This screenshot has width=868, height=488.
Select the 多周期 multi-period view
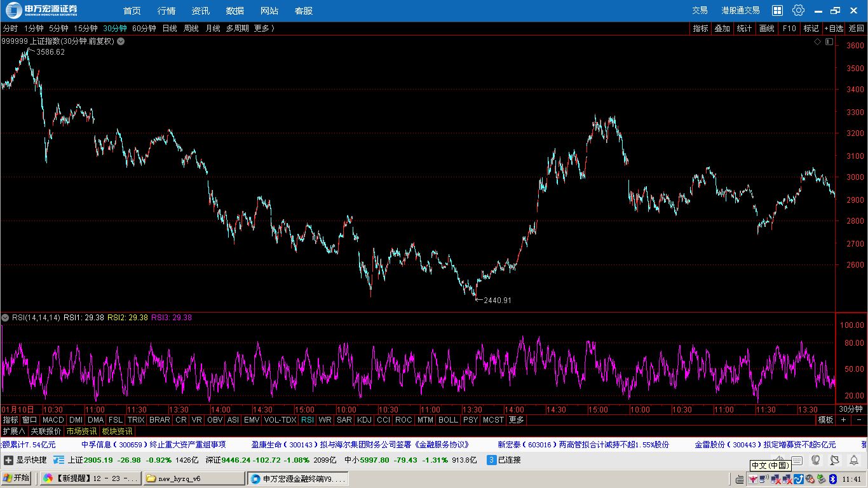pyautogui.click(x=238, y=29)
